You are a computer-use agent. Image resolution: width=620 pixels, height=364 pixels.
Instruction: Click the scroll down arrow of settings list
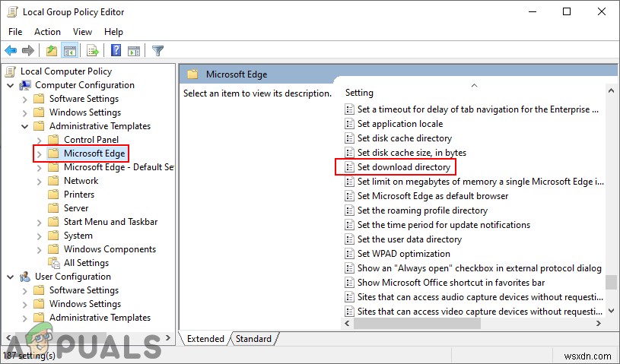[611, 311]
